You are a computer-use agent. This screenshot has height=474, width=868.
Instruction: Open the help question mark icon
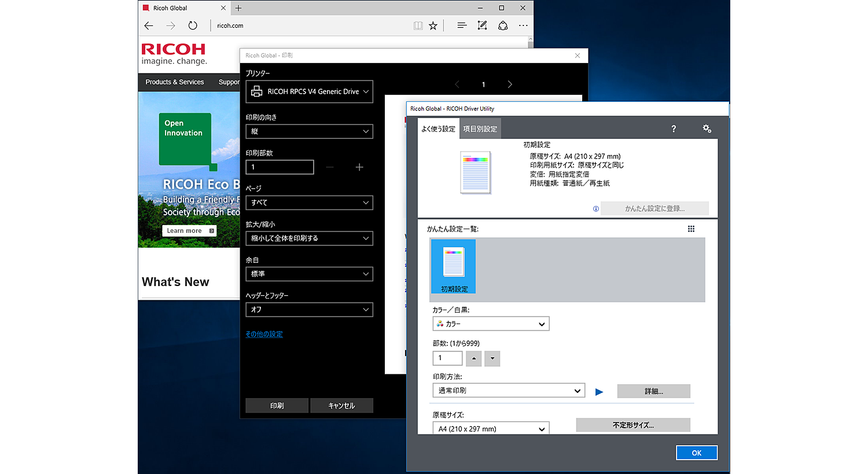pyautogui.click(x=674, y=128)
